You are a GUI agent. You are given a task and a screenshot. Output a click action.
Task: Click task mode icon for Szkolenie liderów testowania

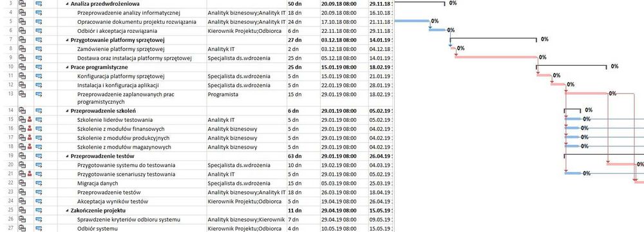[39, 120]
